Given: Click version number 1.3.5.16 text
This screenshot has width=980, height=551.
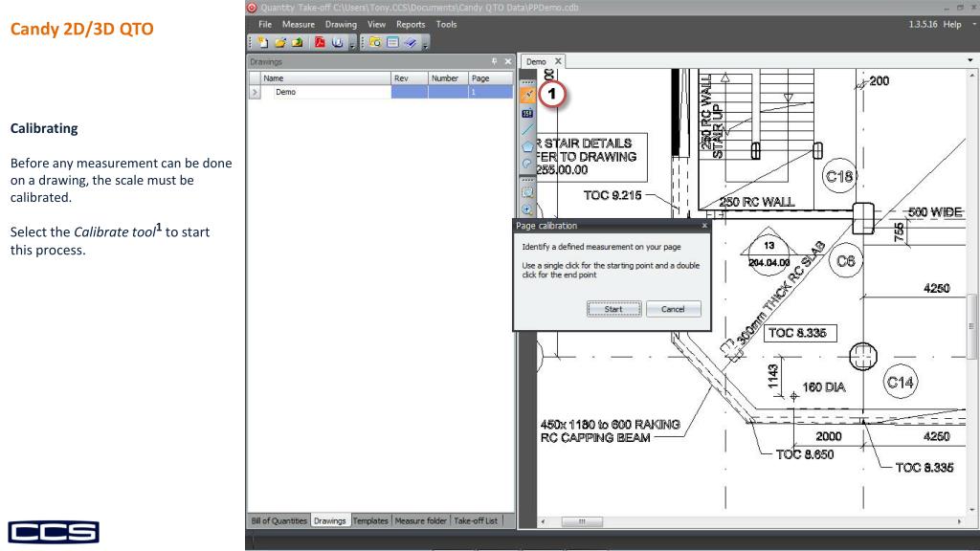Looking at the screenshot, I should coord(923,24).
